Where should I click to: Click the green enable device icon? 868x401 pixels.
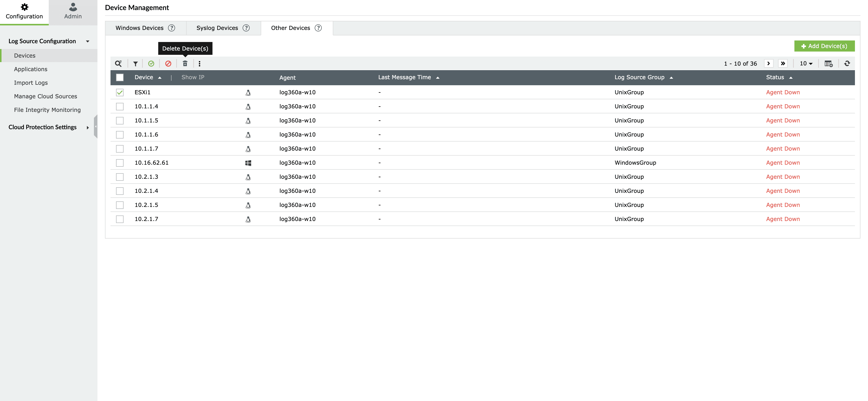tap(151, 63)
